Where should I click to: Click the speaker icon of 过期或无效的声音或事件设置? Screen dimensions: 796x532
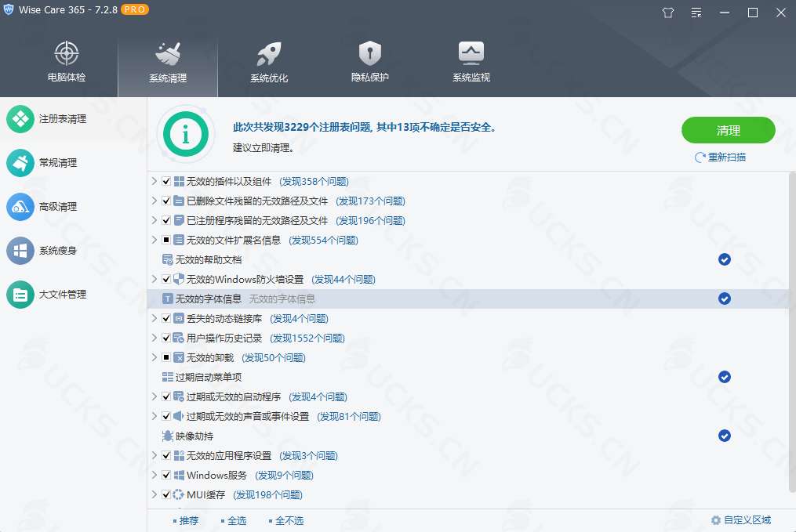pyautogui.click(x=178, y=416)
